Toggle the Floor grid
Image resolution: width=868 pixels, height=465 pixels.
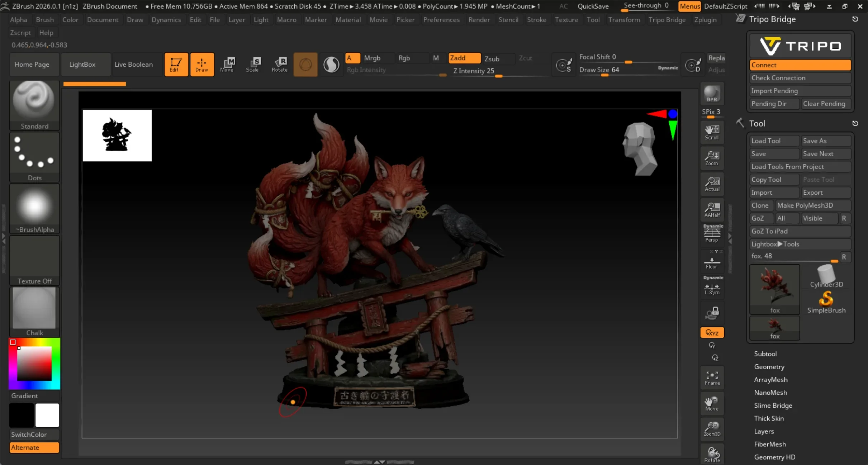(712, 261)
